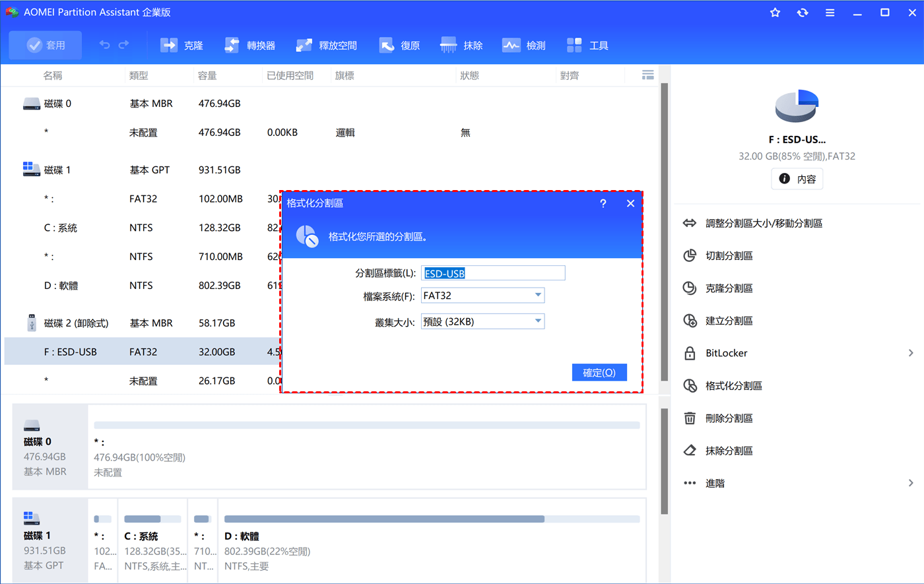
Task: Sort by Capacity (容量) column header
Action: point(207,75)
